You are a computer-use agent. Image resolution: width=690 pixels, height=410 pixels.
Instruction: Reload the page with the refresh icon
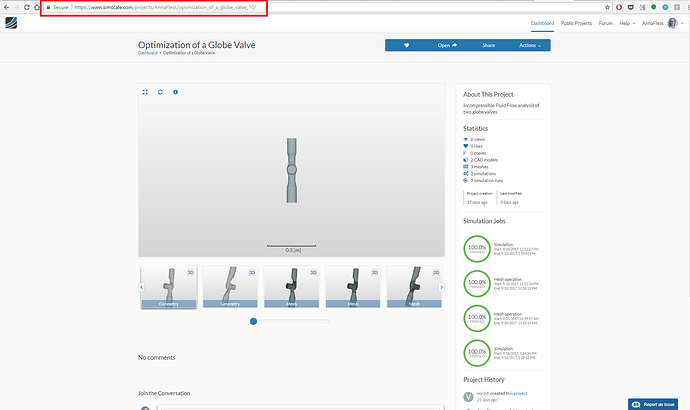(x=26, y=7)
